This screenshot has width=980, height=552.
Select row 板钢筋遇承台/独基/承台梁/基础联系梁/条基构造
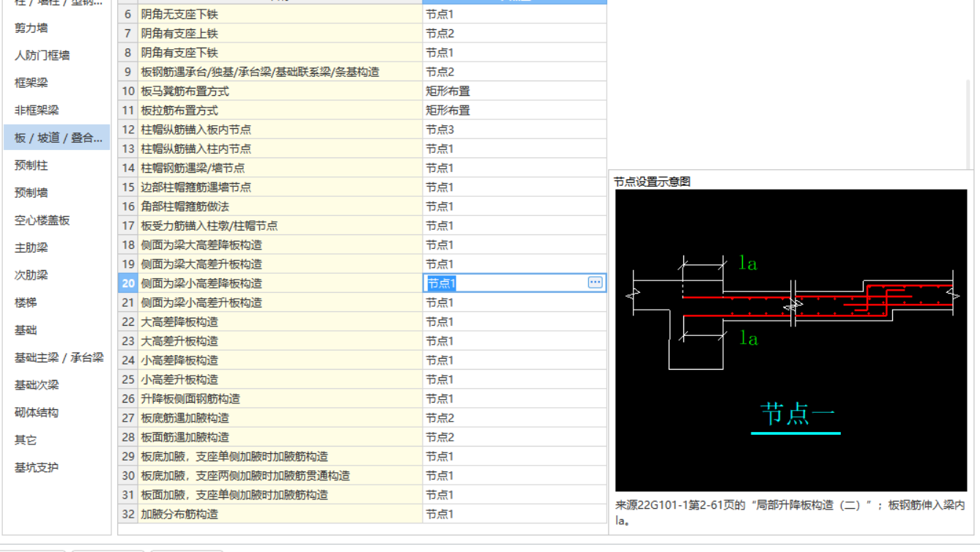point(281,72)
